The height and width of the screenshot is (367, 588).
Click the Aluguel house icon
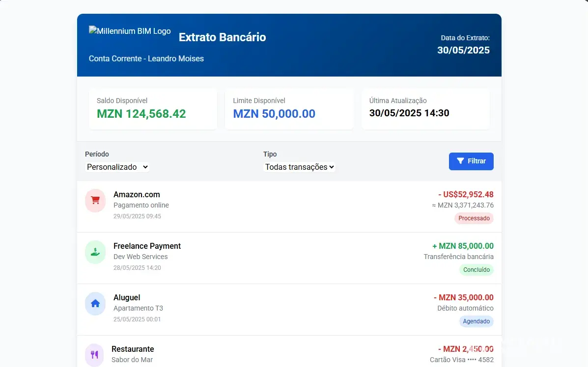95,303
